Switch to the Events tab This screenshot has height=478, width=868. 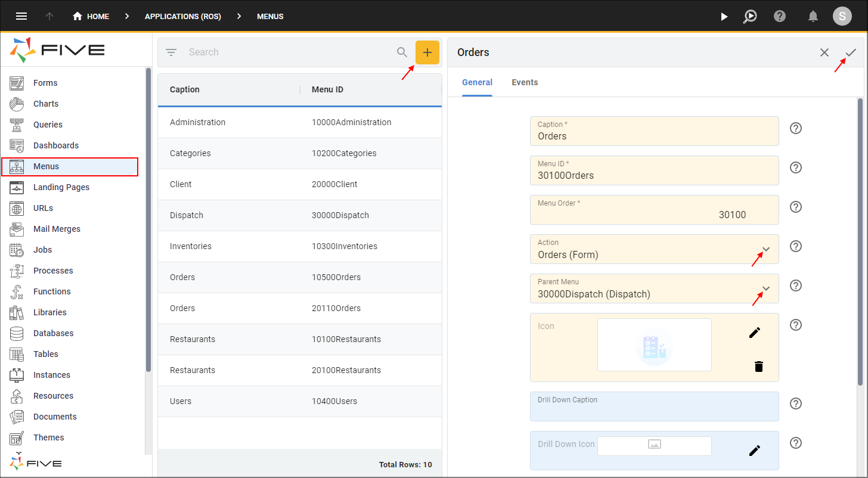point(525,82)
